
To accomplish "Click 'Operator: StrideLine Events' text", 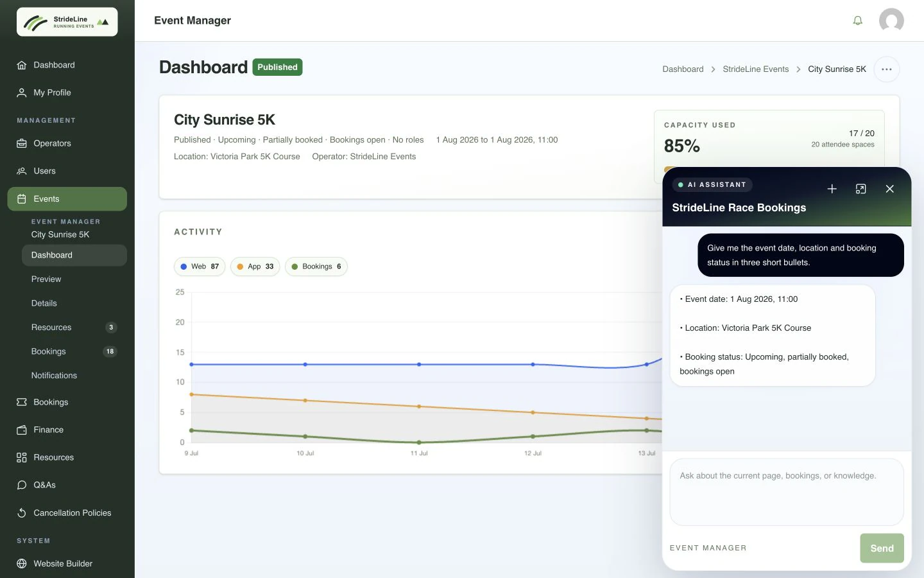I will tap(364, 157).
